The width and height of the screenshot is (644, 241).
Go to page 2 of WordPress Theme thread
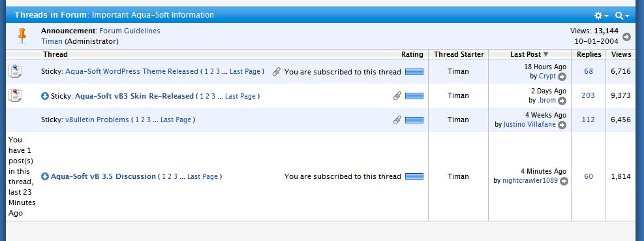click(x=211, y=71)
